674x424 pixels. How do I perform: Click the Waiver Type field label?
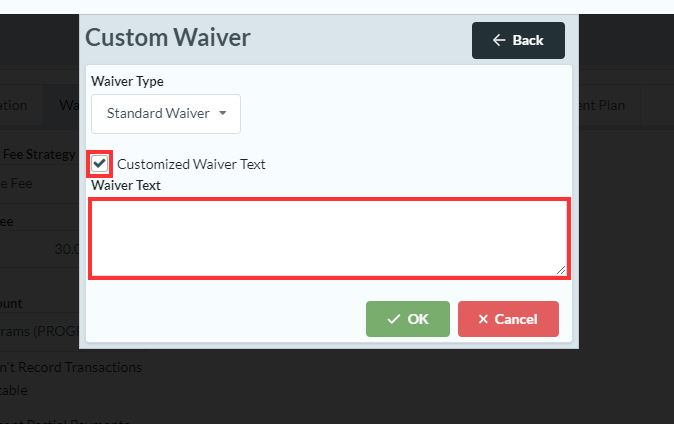pos(127,81)
